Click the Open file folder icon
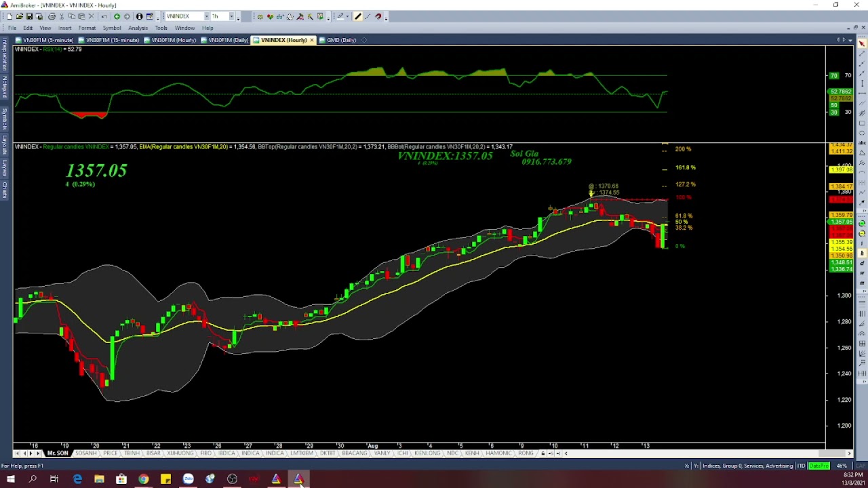 (x=19, y=16)
